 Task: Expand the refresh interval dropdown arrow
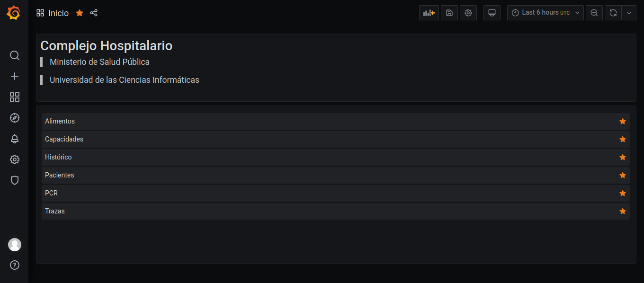point(629,13)
